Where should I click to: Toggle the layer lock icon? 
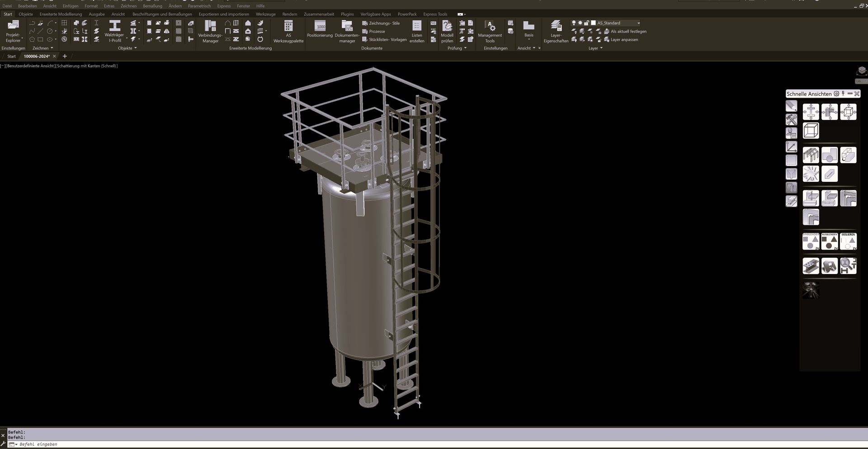tap(586, 23)
